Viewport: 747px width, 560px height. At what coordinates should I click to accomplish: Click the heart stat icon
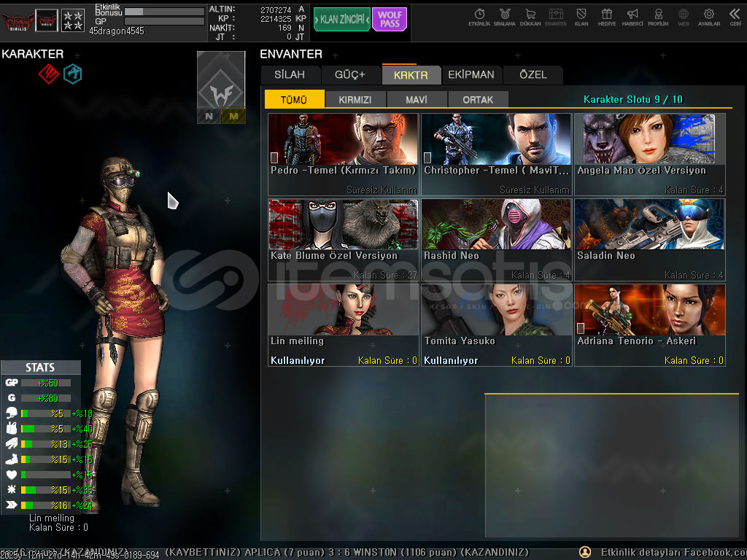pos(12,474)
